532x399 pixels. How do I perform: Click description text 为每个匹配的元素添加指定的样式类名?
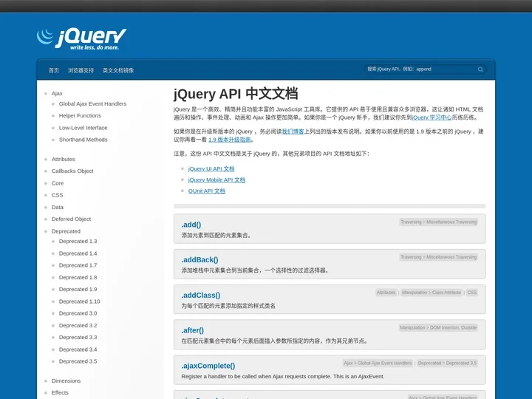pos(228,306)
